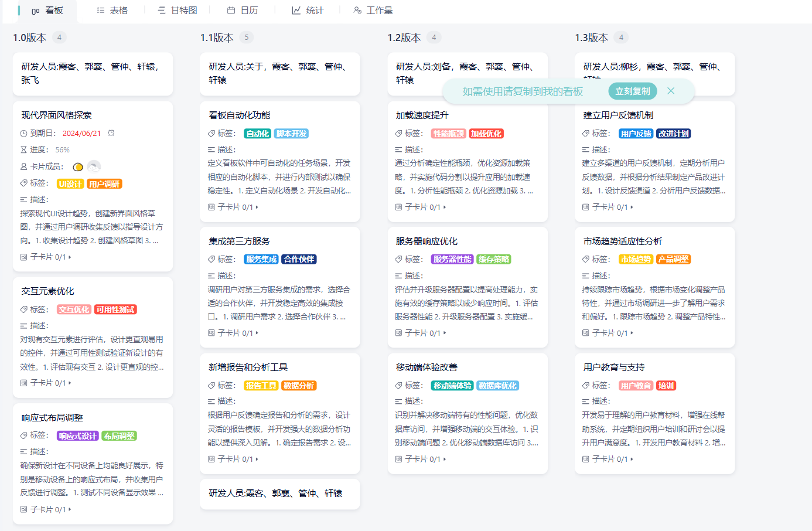Select the 报告工具 tag
The width and height of the screenshot is (812, 531).
click(x=261, y=386)
